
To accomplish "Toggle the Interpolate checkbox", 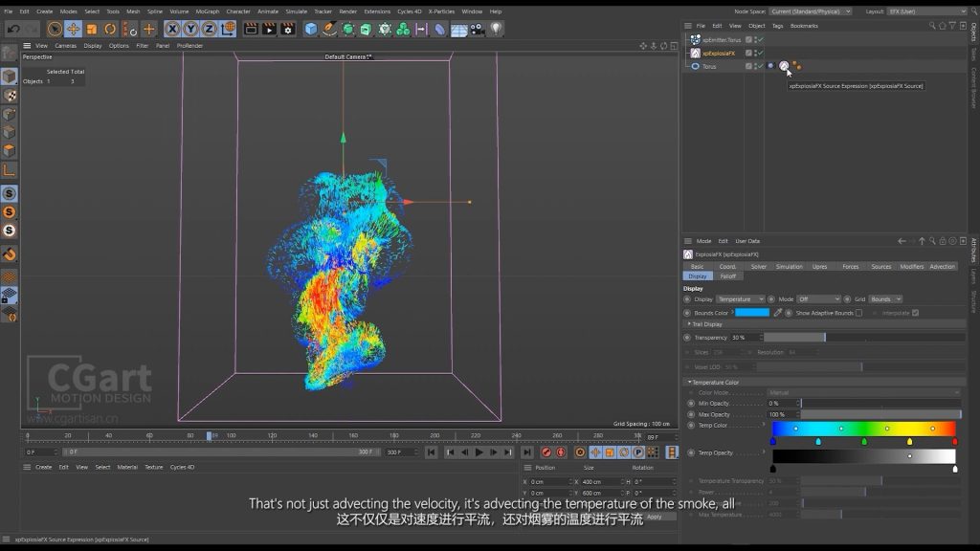I will pos(915,313).
